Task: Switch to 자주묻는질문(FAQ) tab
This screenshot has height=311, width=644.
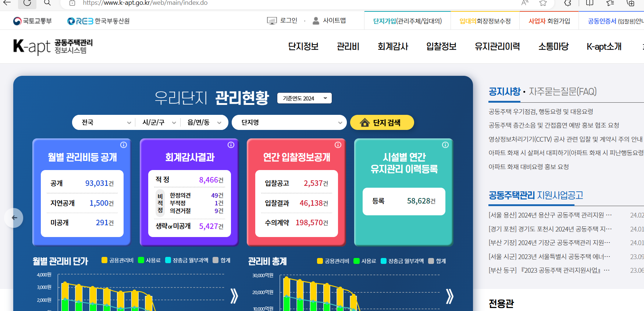Action: pyautogui.click(x=563, y=91)
